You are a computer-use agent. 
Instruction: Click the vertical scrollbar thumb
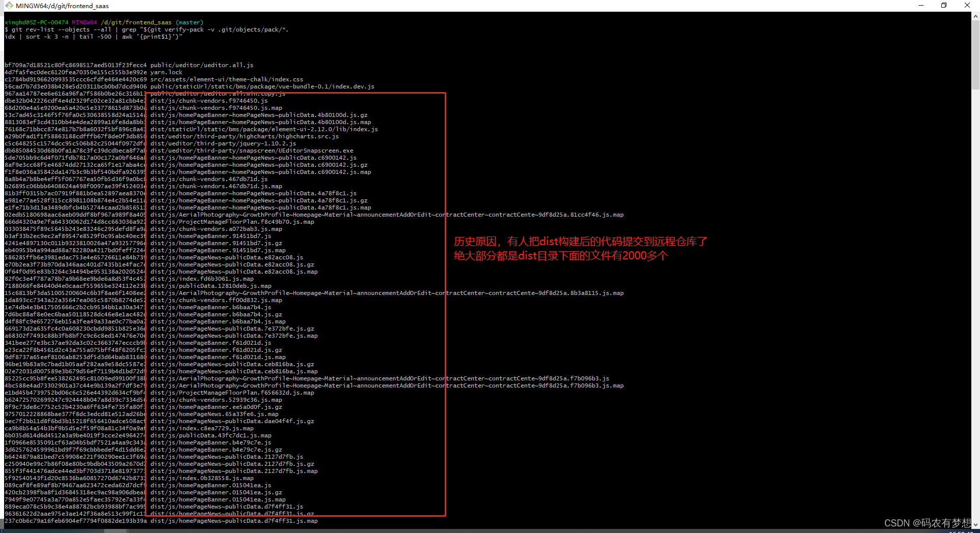point(975,55)
